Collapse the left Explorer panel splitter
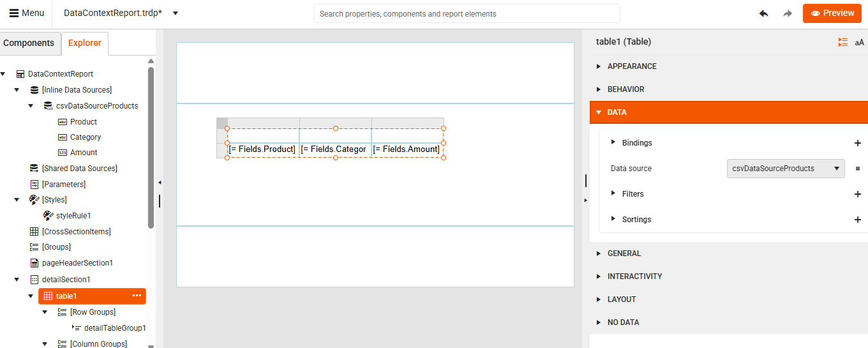This screenshot has height=348, width=868. click(160, 183)
